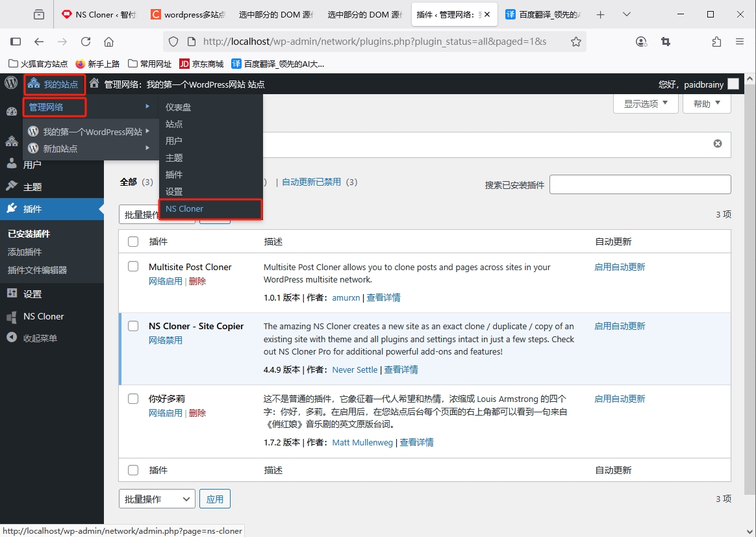This screenshot has height=537, width=756.
Task: Open the Matt Mullenweg author link
Action: (x=362, y=442)
